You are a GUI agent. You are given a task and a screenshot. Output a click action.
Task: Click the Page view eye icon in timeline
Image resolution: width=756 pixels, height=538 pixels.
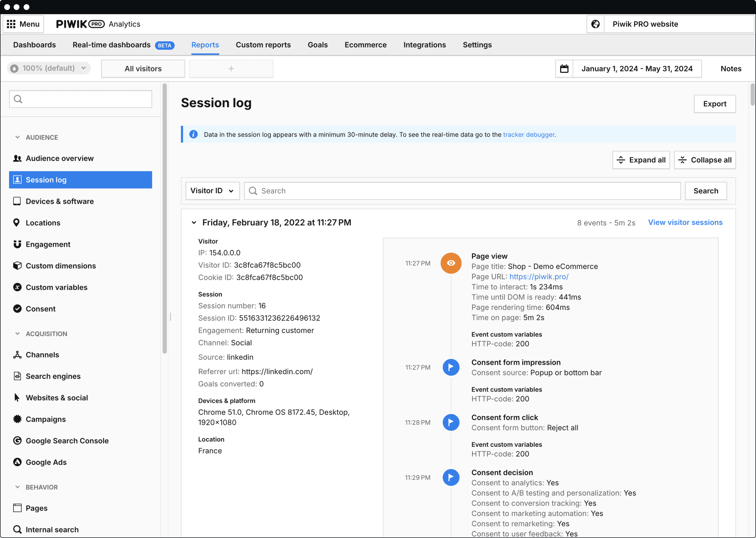tap(451, 263)
